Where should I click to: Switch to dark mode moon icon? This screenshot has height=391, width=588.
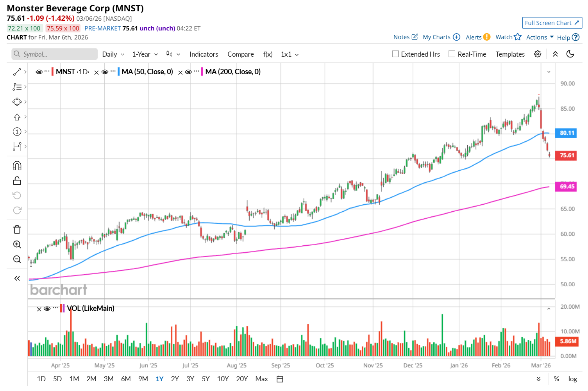click(x=570, y=54)
